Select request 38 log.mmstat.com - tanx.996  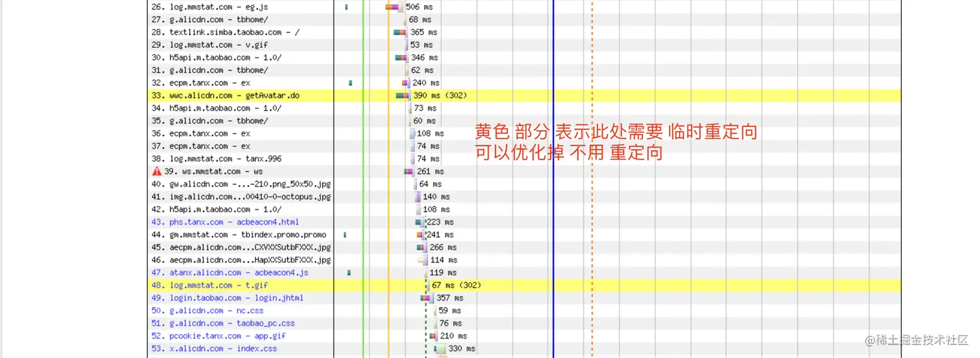pos(216,159)
